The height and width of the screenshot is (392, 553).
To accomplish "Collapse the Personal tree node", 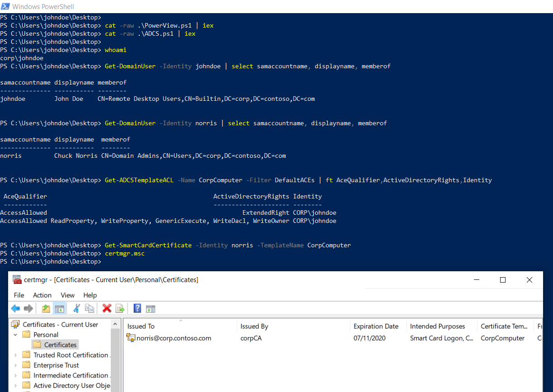I will click(15, 335).
